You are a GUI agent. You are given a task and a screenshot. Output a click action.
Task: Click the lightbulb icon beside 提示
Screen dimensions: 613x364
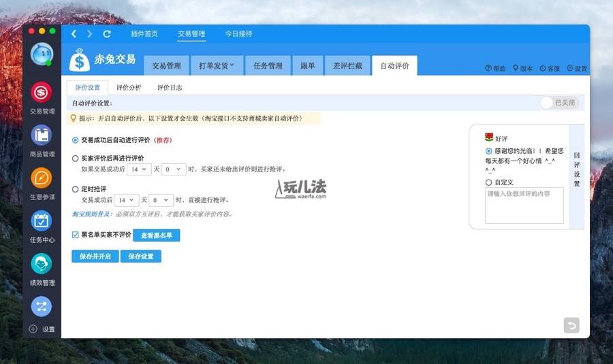[73, 118]
